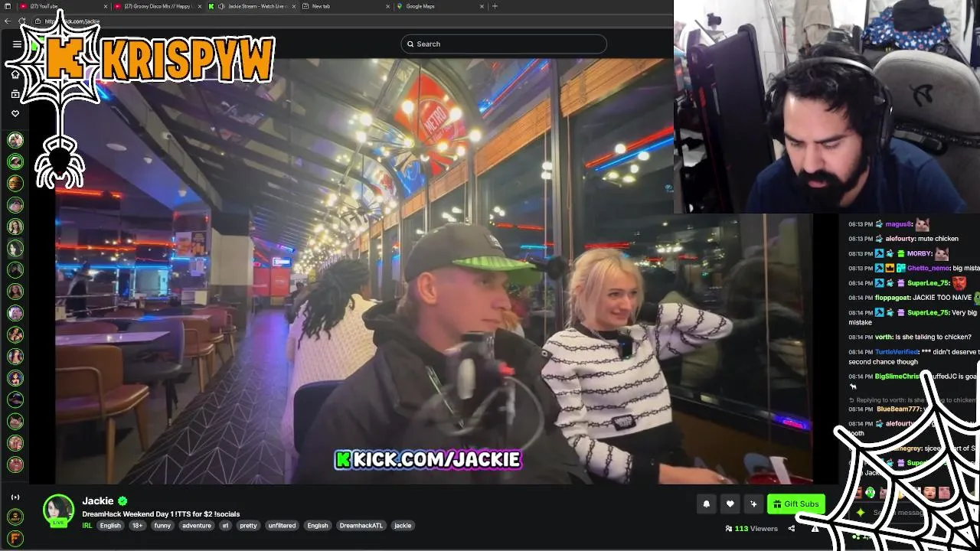
Task: Click the Jackie stream video player
Action: [x=423, y=272]
